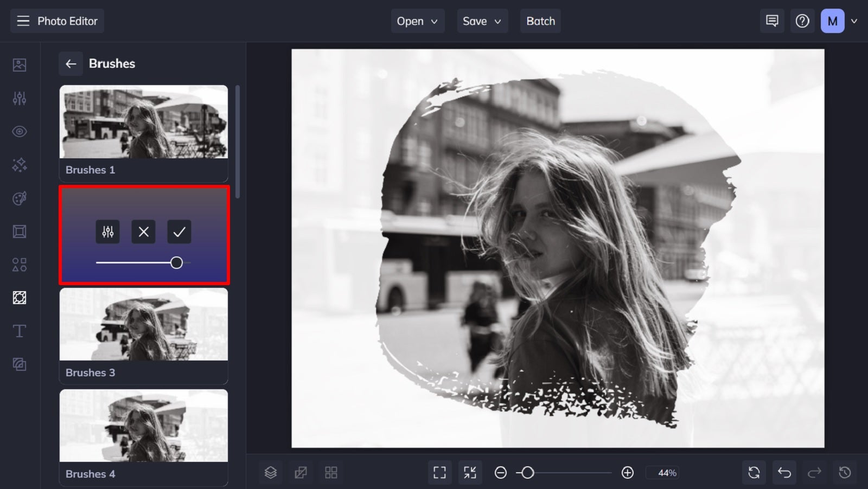
Task: Select the Frames tool
Action: [x=20, y=231]
